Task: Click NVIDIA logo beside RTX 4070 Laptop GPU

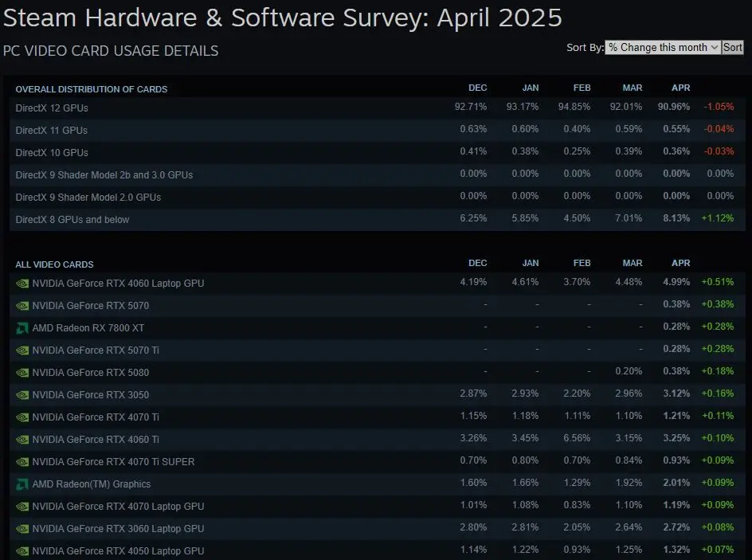Action: [22, 507]
